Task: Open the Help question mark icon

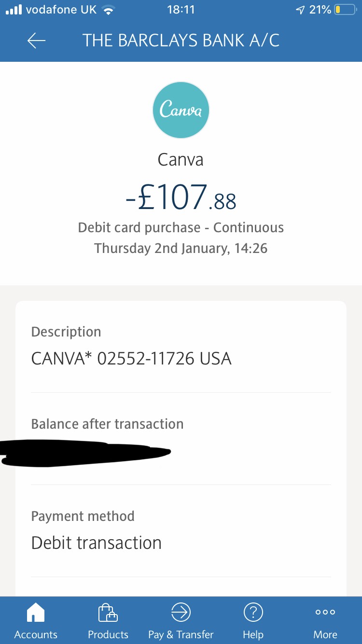Action: [253, 613]
